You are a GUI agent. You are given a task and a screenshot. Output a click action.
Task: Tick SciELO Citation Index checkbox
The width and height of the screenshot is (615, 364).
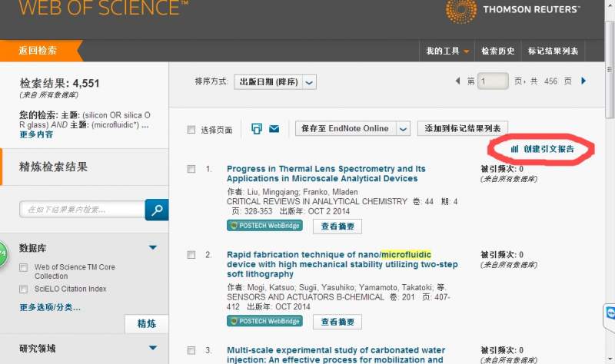(x=24, y=290)
